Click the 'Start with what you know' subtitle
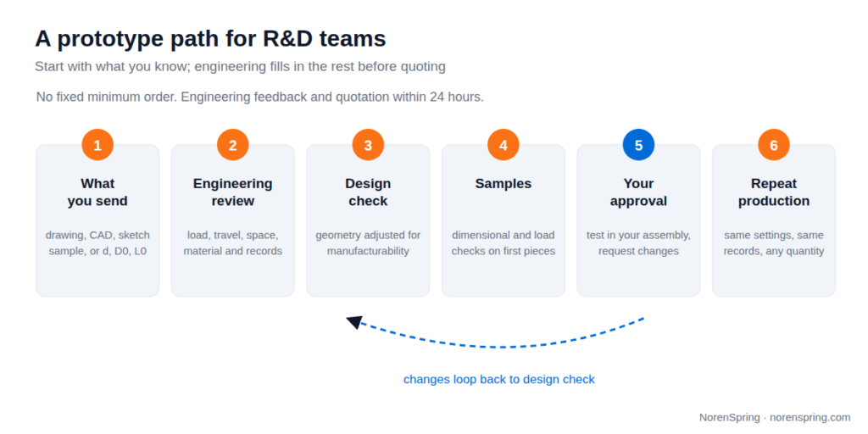 (240, 67)
